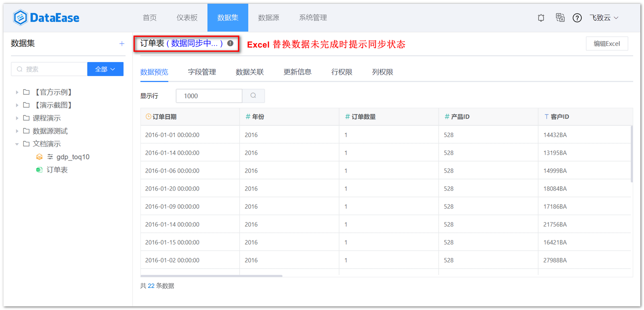This screenshot has width=644, height=310.
Task: Click the dataset icon beside gdp_toq10
Action: pyautogui.click(x=39, y=157)
